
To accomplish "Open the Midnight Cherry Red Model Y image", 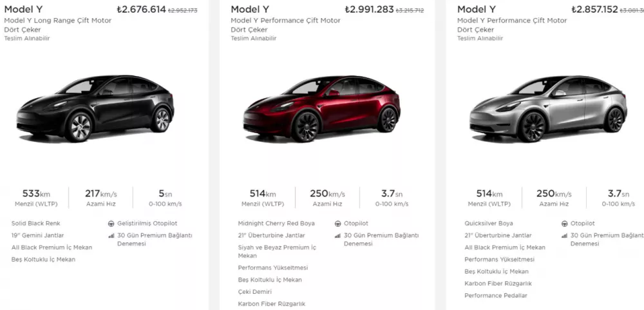I will pos(322,108).
